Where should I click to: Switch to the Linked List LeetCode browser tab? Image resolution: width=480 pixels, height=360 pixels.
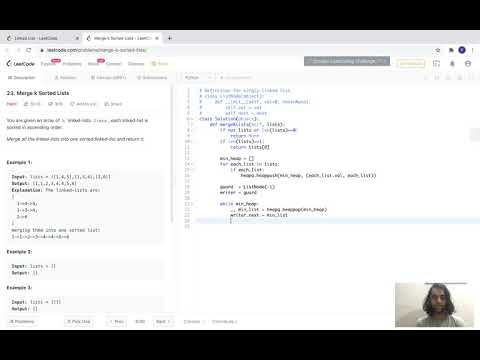click(36, 38)
